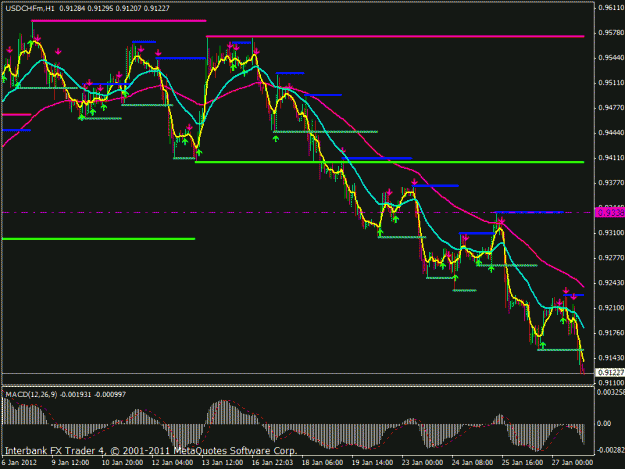This screenshot has width=625, height=469.
Task: Click the -0.00282 MACD scale label
Action: [610, 450]
